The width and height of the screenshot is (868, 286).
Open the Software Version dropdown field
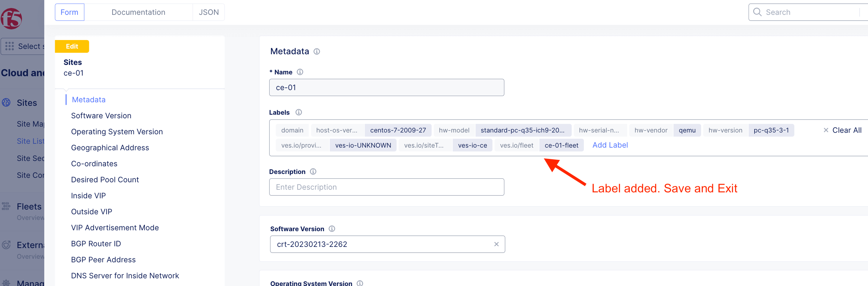[381, 244]
